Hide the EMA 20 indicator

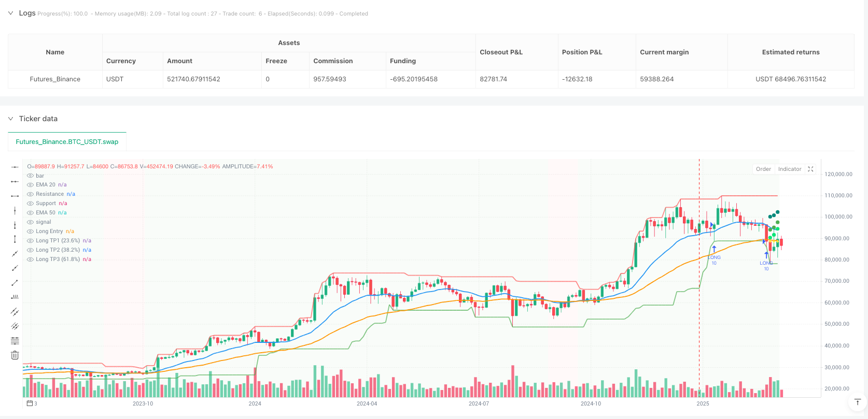point(30,185)
